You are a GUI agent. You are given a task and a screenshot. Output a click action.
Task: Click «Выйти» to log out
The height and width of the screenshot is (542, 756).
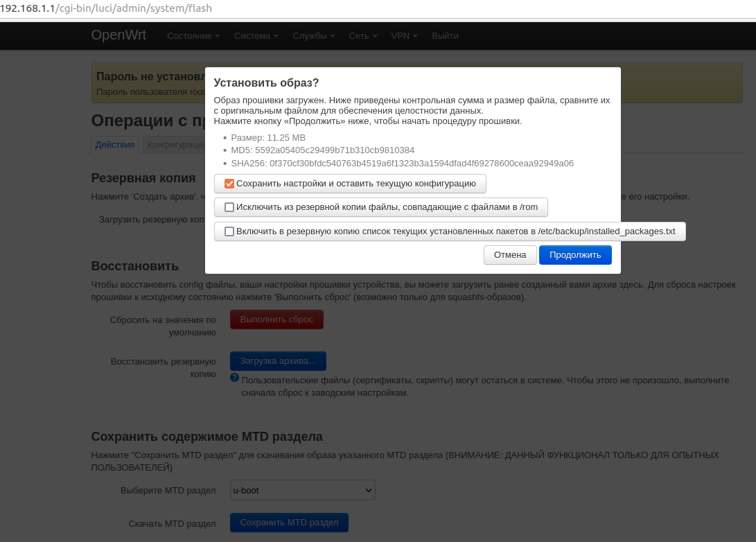point(445,35)
